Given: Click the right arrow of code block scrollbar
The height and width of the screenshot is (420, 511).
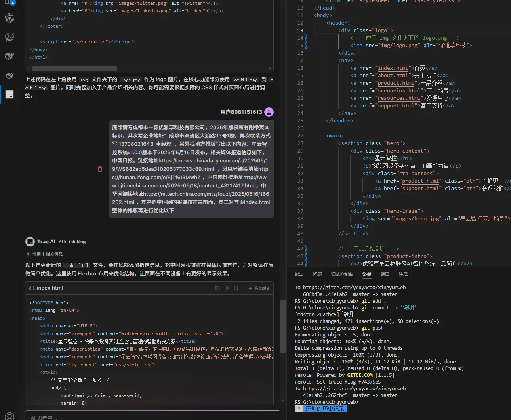Looking at the screenshot, I should [270, 68].
